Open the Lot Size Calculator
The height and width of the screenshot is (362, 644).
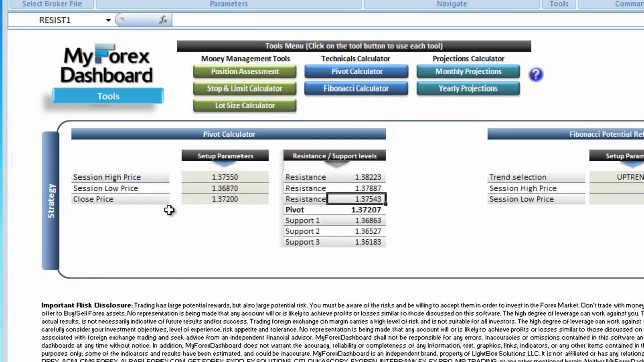point(245,106)
